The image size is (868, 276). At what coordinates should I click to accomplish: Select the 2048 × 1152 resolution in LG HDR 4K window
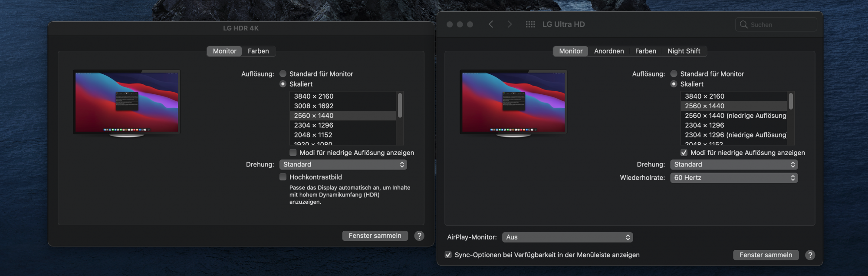(343, 135)
